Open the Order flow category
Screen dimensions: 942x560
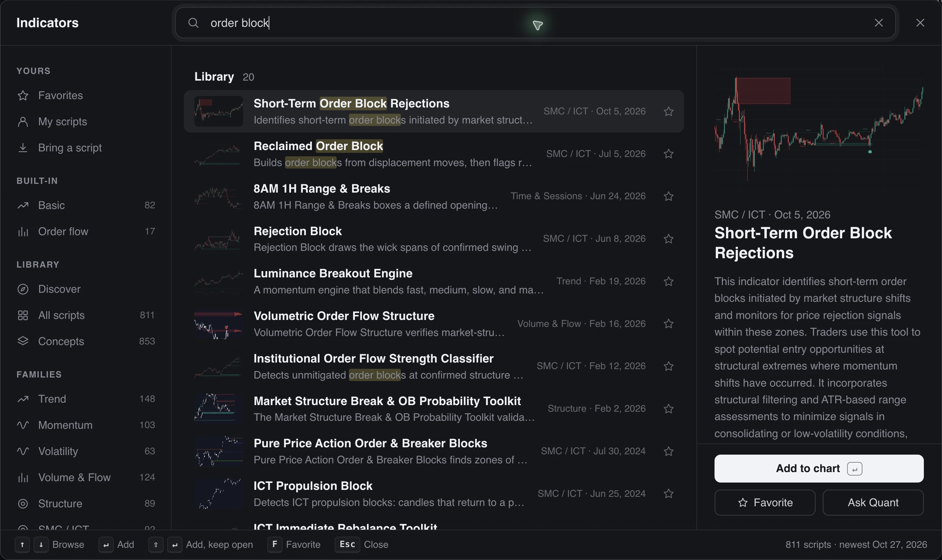click(86, 231)
